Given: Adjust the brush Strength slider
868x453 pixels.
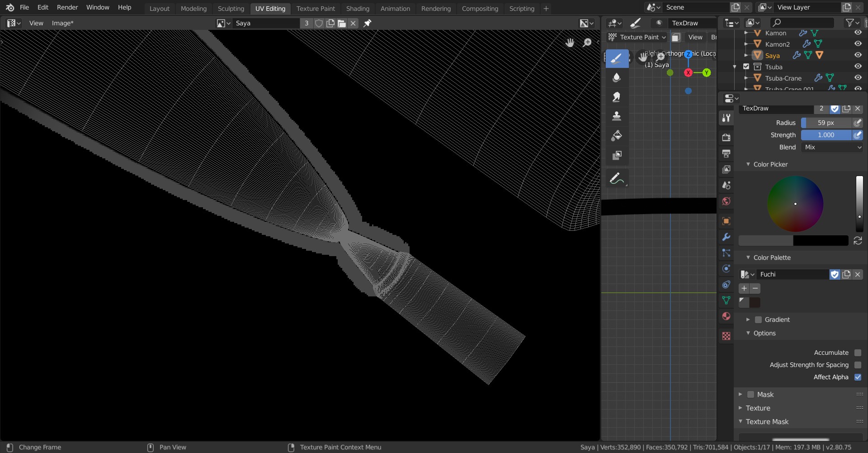Looking at the screenshot, I should pyautogui.click(x=826, y=135).
